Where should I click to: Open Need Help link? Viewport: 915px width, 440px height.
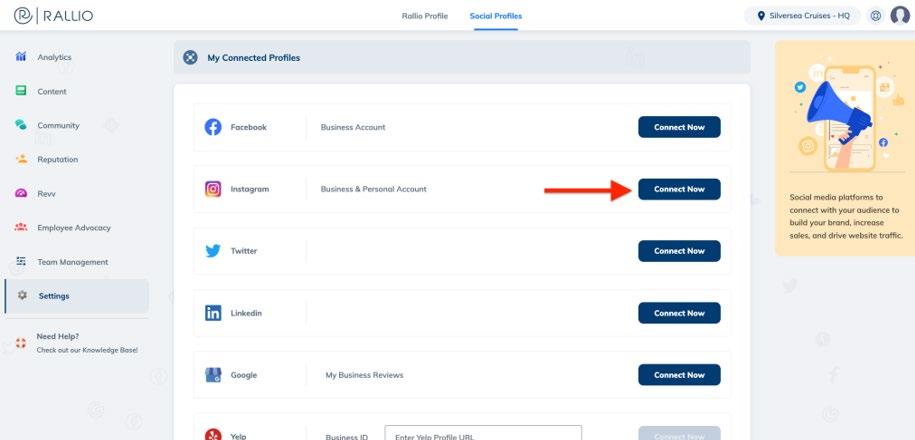pos(58,337)
